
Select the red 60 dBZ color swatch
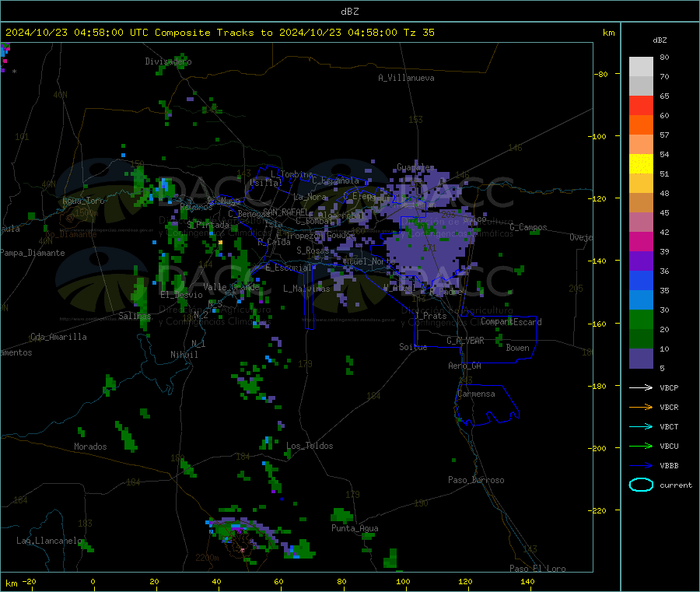point(641,105)
